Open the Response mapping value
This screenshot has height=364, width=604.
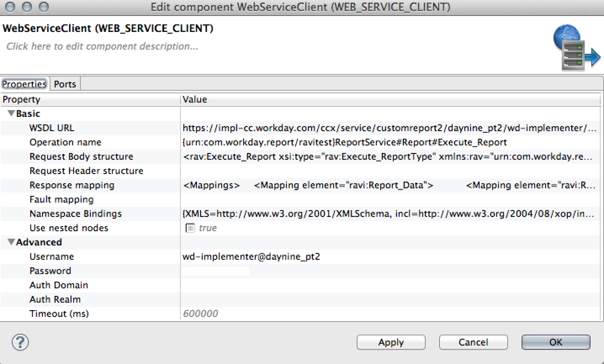(x=390, y=185)
